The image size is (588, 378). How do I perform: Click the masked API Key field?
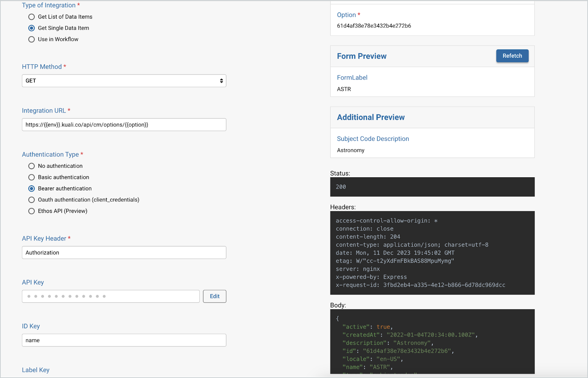[x=110, y=296]
